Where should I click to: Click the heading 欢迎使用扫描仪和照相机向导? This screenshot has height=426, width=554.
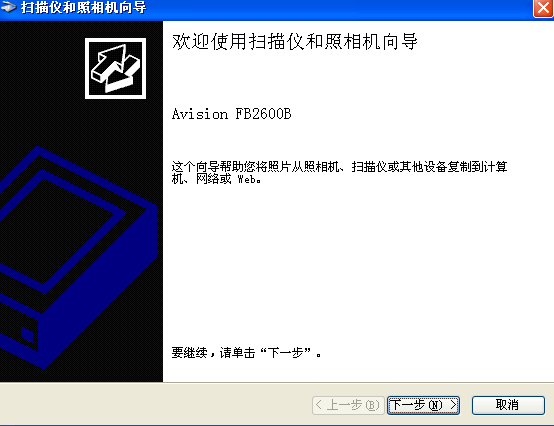tap(295, 42)
